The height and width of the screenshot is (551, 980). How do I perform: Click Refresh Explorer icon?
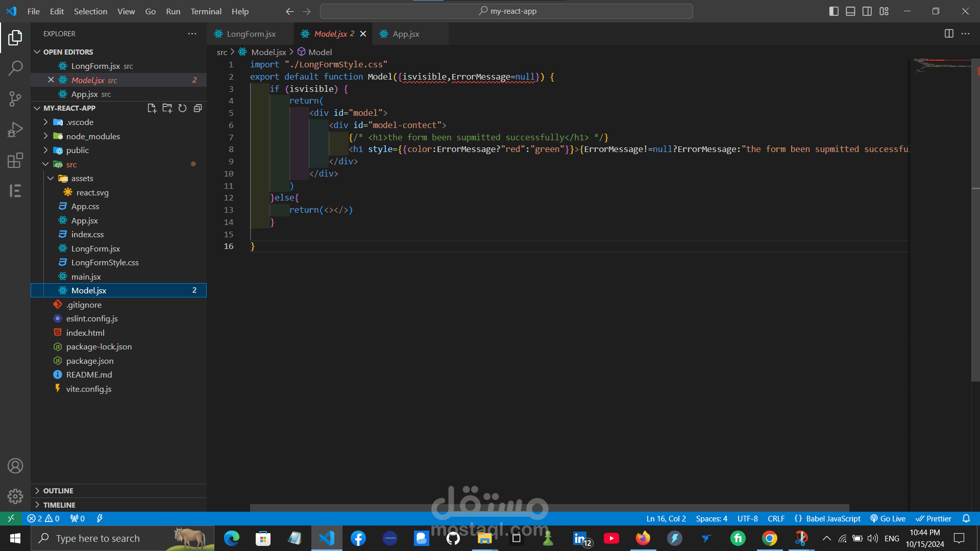coord(182,108)
